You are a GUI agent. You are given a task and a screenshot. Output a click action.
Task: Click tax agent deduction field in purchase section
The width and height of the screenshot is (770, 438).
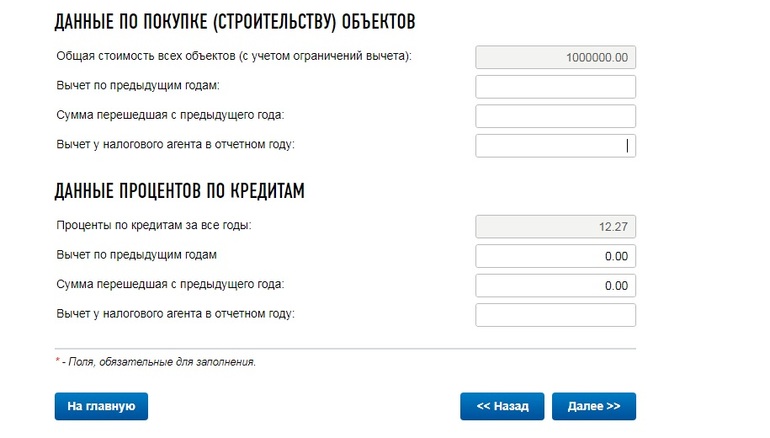(555, 145)
